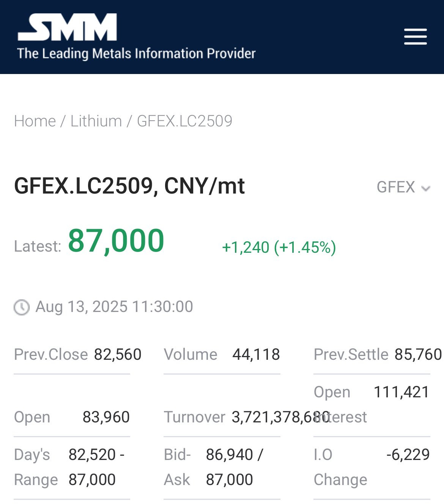444x504 pixels.
Task: Select the Open price 83,960
Action: click(106, 417)
